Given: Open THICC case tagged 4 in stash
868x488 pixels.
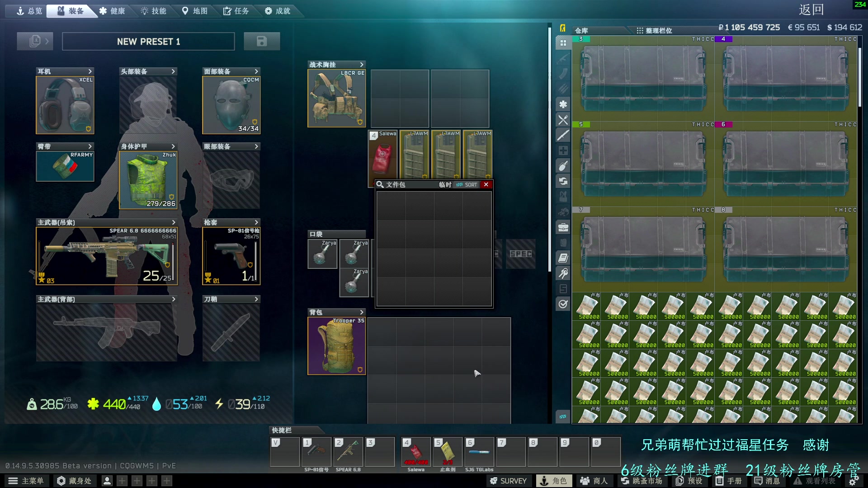Looking at the screenshot, I should [x=786, y=79].
